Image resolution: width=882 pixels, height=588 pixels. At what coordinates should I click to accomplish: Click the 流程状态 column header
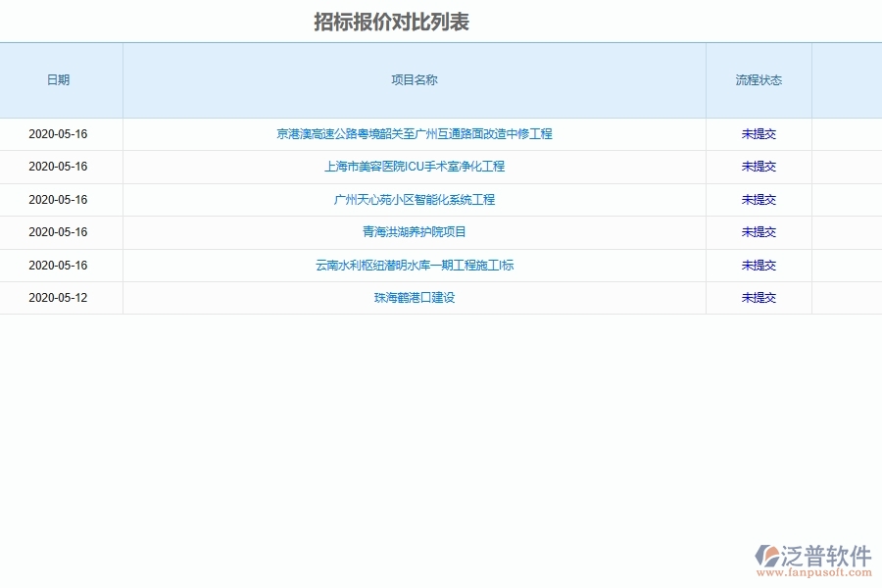click(759, 80)
